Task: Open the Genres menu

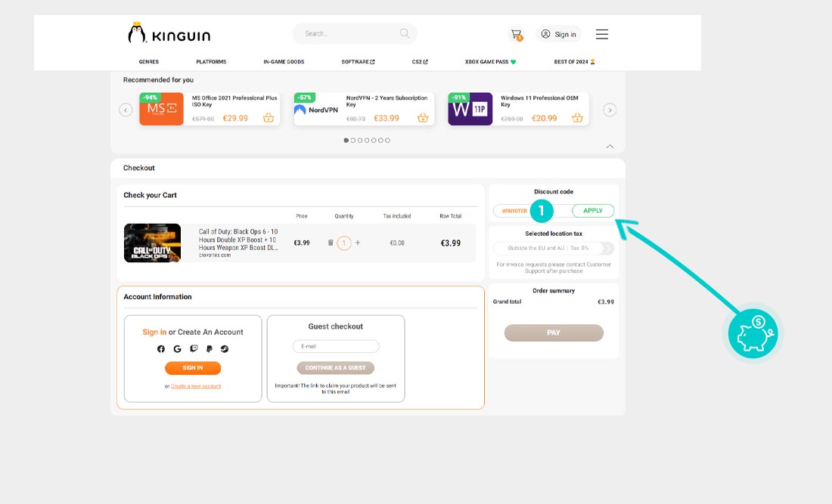Action: tap(148, 62)
